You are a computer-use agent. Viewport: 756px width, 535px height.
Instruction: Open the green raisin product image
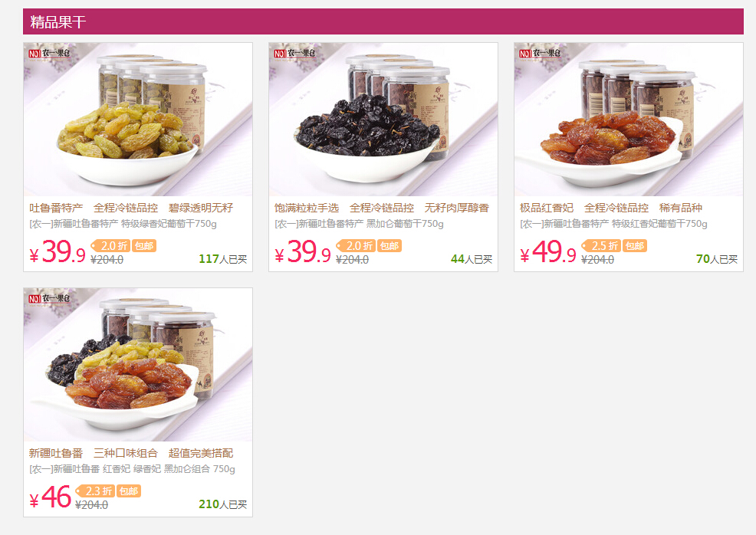point(138,120)
